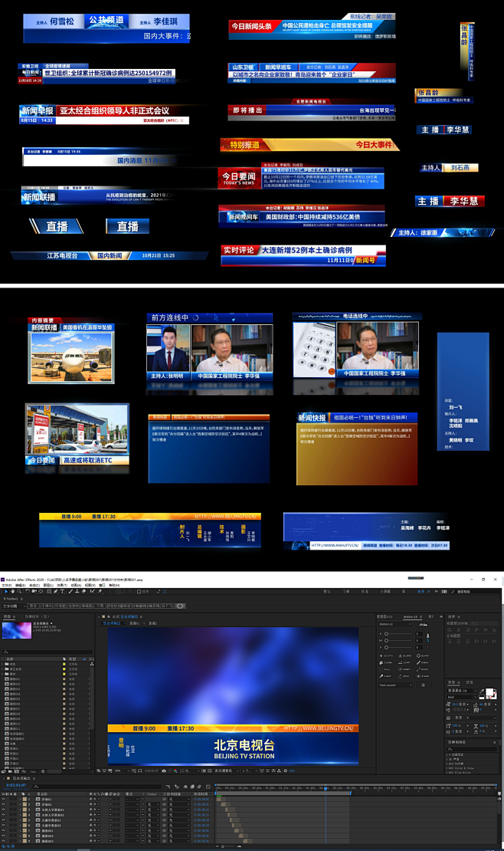The image size is (504, 851).
Task: Select the Clone Stamp tool
Action: [77, 591]
